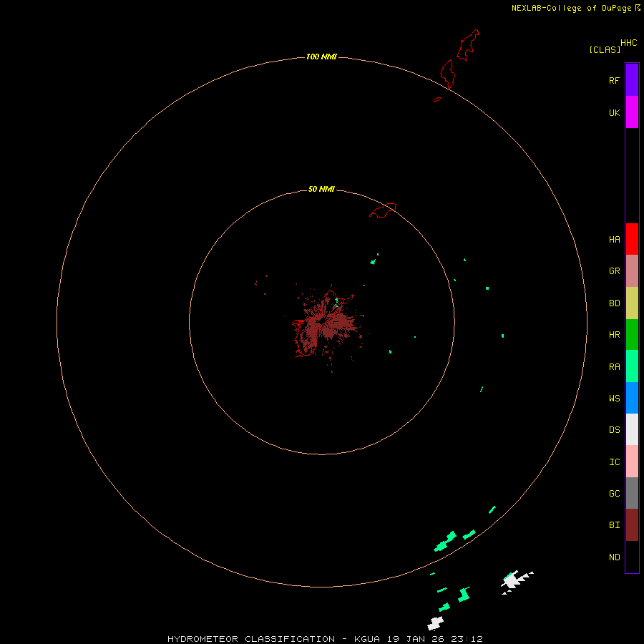Click the Hydrometeor Classification KGUA title
This screenshot has width=644, height=644.
click(325, 639)
